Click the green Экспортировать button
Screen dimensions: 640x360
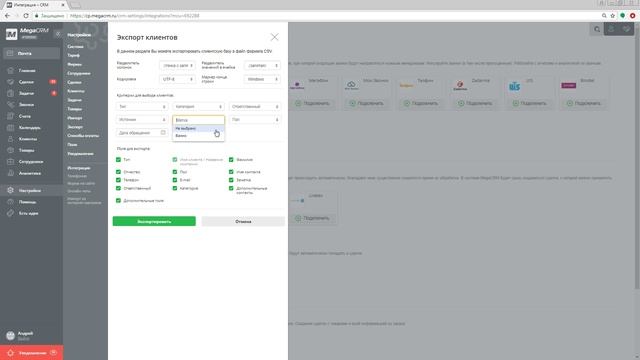154,221
